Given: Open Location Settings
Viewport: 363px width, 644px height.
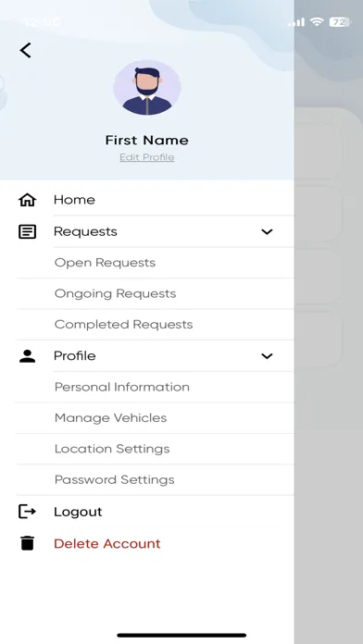Looking at the screenshot, I should [x=112, y=449].
